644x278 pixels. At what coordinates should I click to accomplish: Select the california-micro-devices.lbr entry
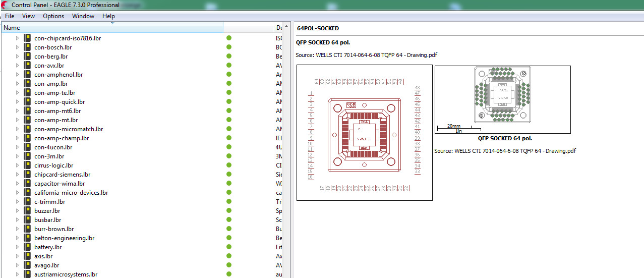click(71, 193)
